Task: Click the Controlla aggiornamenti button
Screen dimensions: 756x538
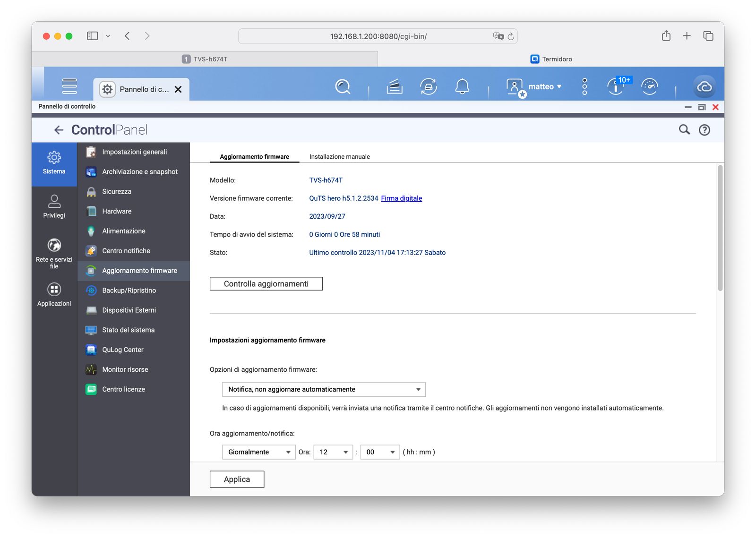Action: click(x=266, y=284)
